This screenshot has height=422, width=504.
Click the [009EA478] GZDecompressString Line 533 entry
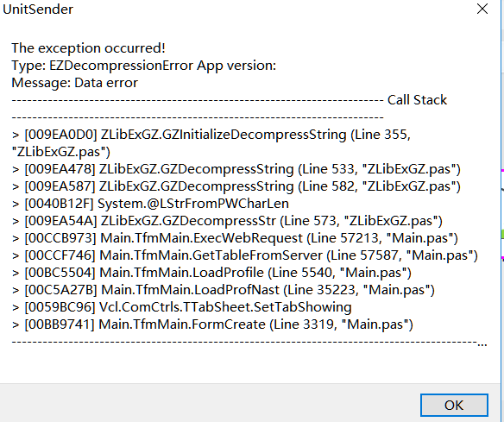tap(236, 169)
